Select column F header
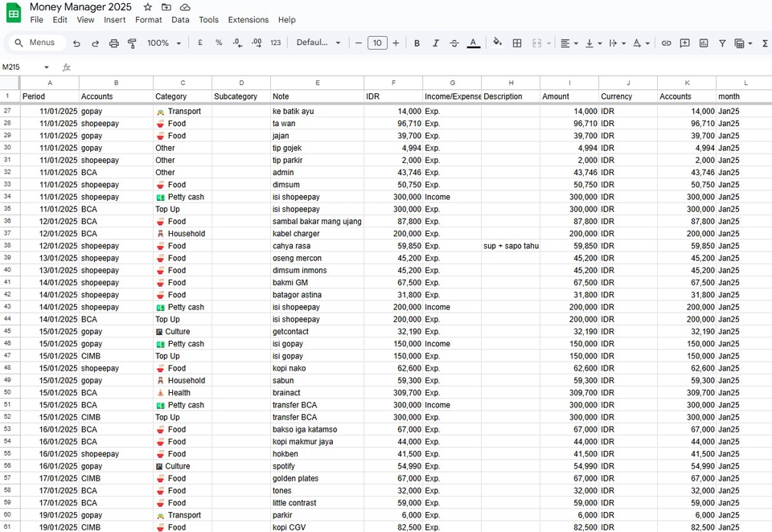This screenshot has width=772, height=532. (x=393, y=83)
